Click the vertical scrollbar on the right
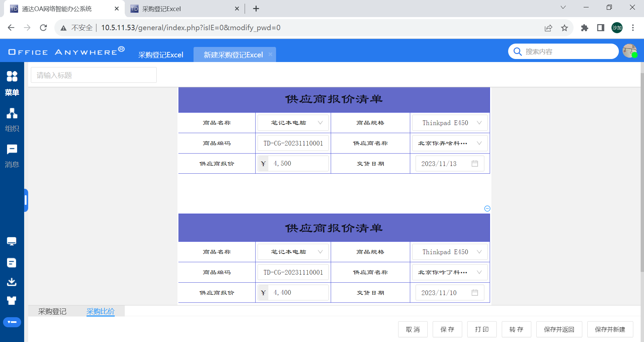644x342 pixels. [642, 168]
